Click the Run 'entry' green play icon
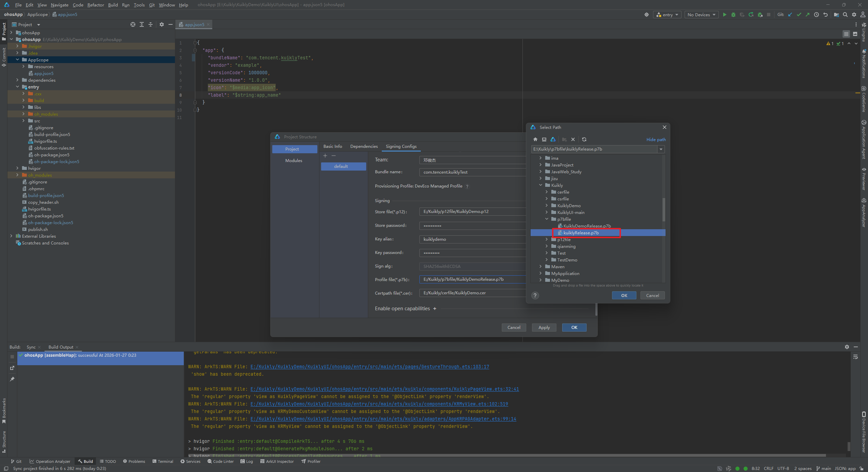This screenshot has width=868, height=472. (725, 15)
